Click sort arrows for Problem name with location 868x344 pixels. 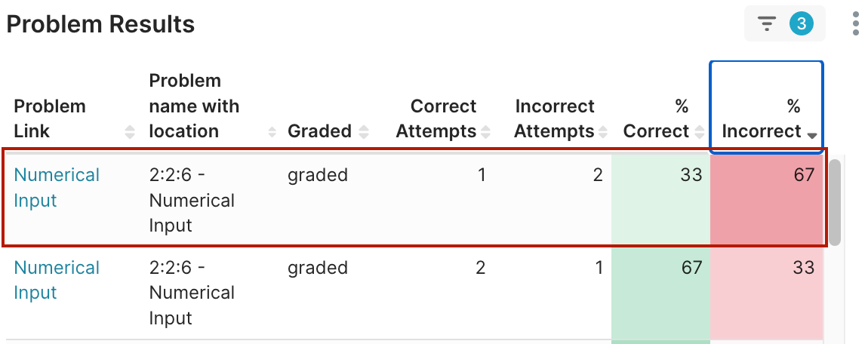click(x=272, y=132)
